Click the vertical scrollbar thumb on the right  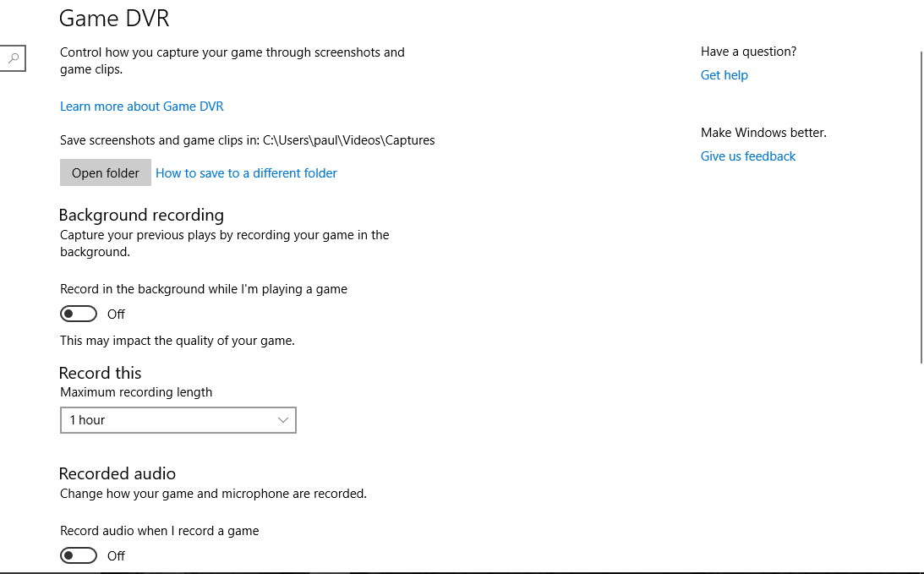pyautogui.click(x=921, y=207)
